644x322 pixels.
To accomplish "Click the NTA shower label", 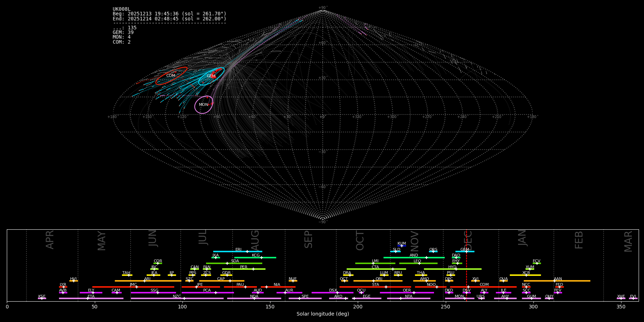I will [x=409, y=297].
